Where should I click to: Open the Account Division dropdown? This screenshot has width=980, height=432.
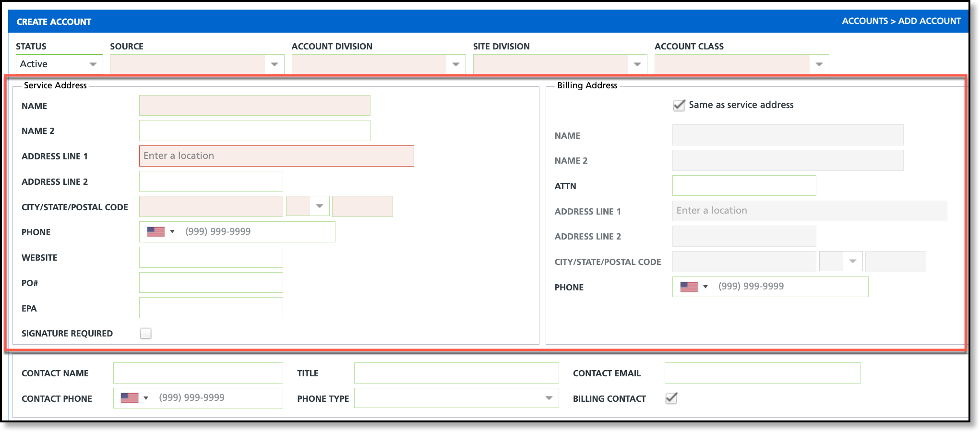tap(379, 64)
